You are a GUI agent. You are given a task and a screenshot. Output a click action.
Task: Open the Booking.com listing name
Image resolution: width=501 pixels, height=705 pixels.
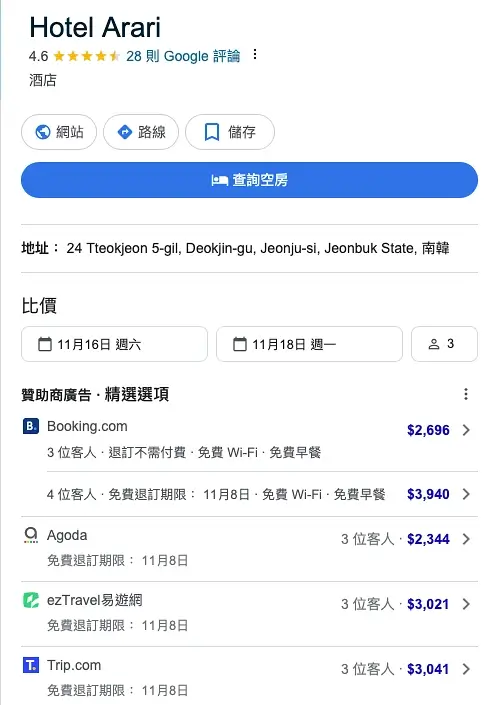(x=87, y=426)
